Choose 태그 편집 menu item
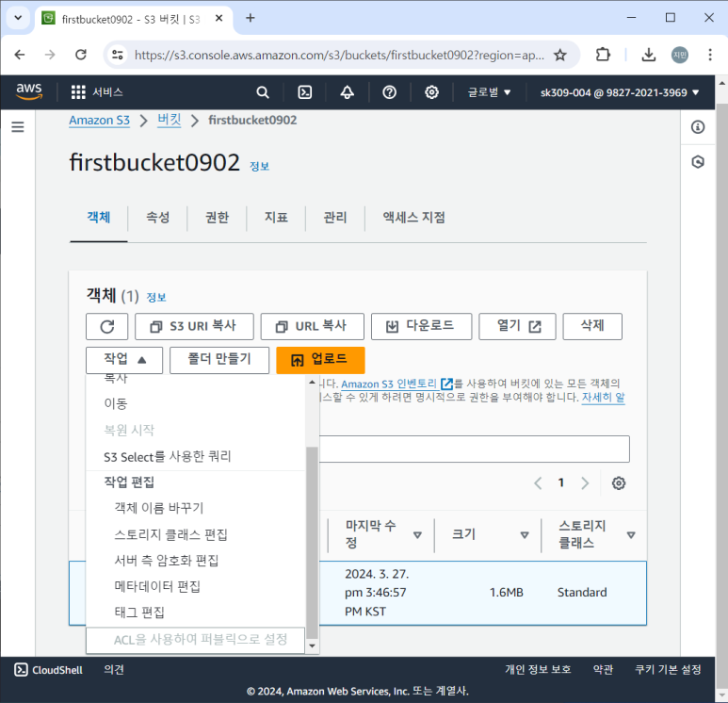 (x=196, y=613)
